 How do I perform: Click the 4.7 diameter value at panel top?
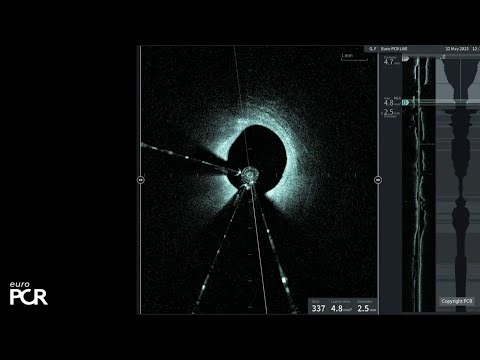point(391,61)
